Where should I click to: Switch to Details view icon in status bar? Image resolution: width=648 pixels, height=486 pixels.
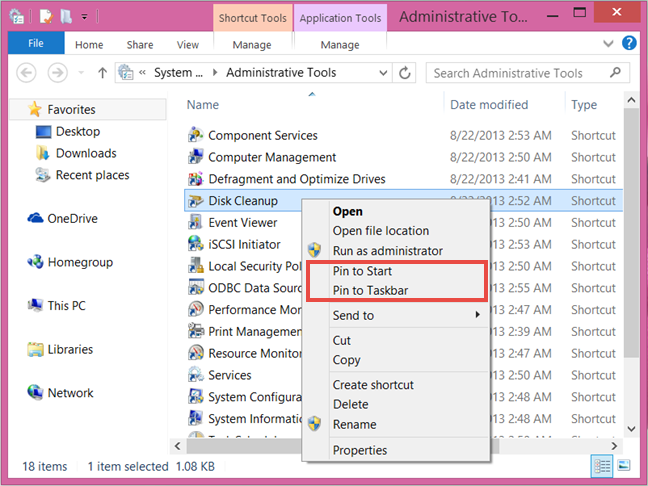tap(602, 466)
